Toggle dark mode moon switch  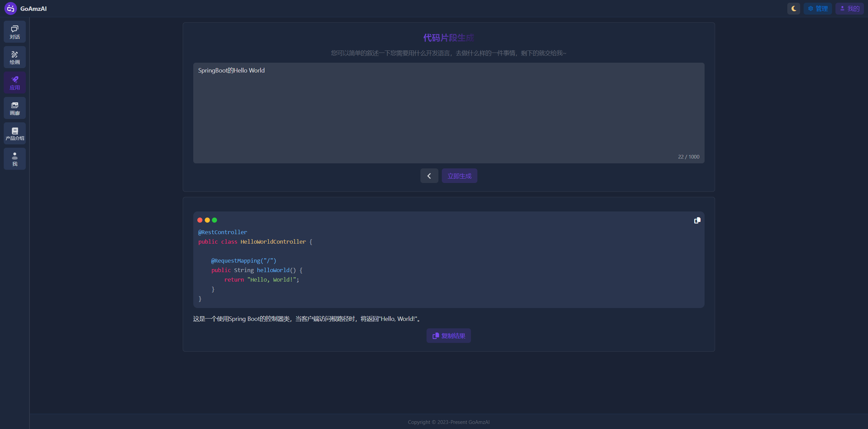pyautogui.click(x=793, y=8)
